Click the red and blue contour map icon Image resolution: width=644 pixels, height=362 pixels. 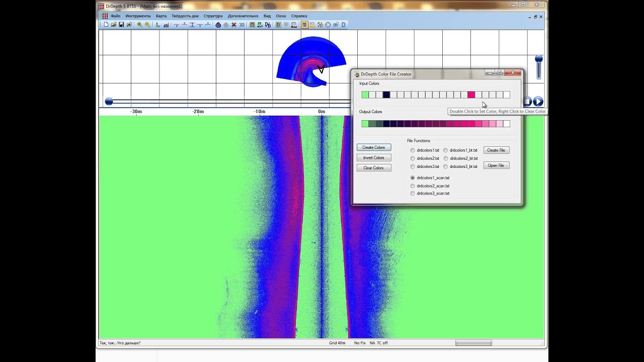(217, 25)
